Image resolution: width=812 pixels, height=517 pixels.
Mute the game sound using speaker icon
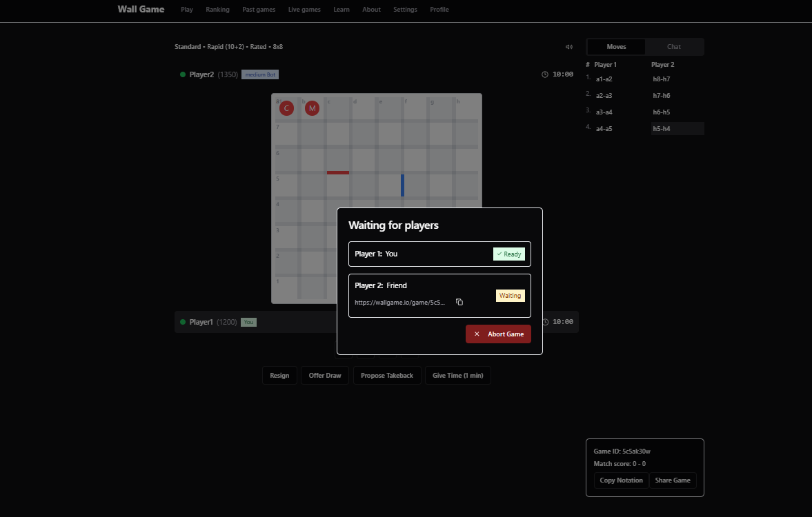[x=568, y=47]
